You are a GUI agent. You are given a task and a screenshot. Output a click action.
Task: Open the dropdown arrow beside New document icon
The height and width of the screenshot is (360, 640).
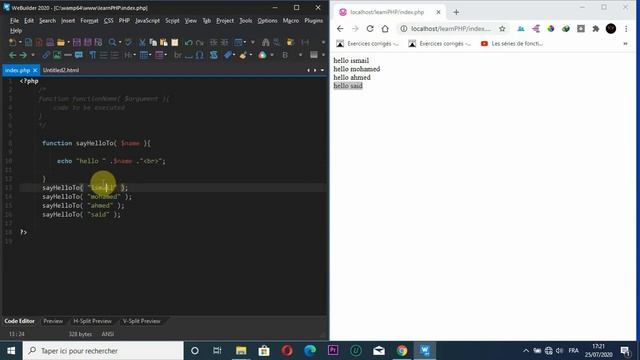point(20,42)
